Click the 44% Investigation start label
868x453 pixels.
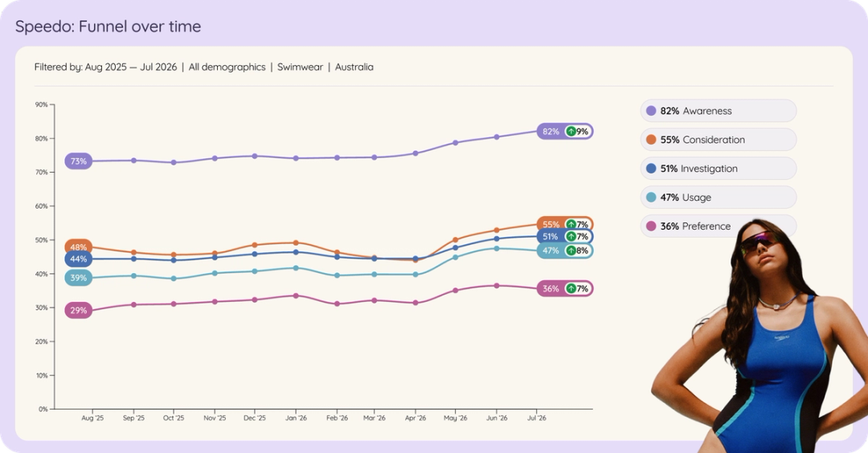coord(79,259)
